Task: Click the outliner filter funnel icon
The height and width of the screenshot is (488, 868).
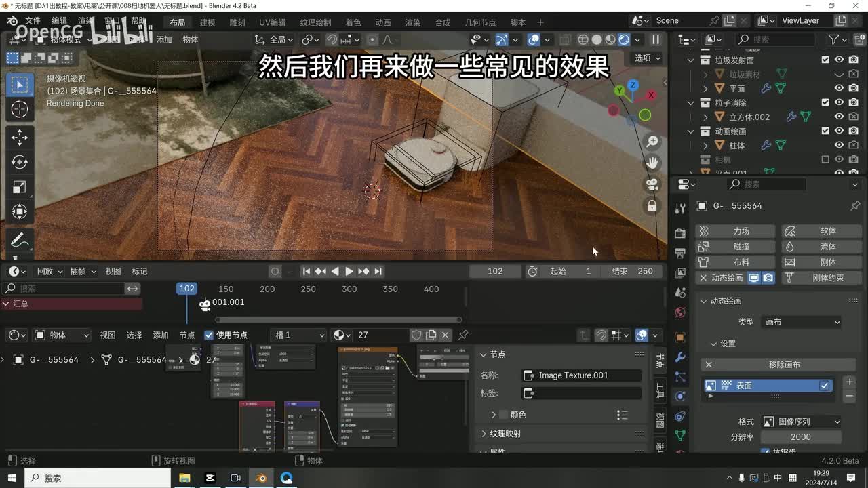Action: (x=835, y=39)
